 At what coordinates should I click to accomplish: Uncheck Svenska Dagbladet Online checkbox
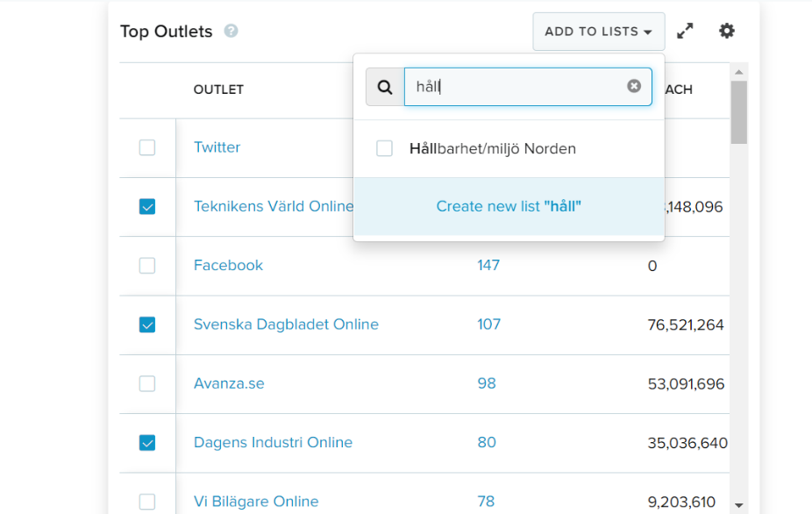[147, 325]
